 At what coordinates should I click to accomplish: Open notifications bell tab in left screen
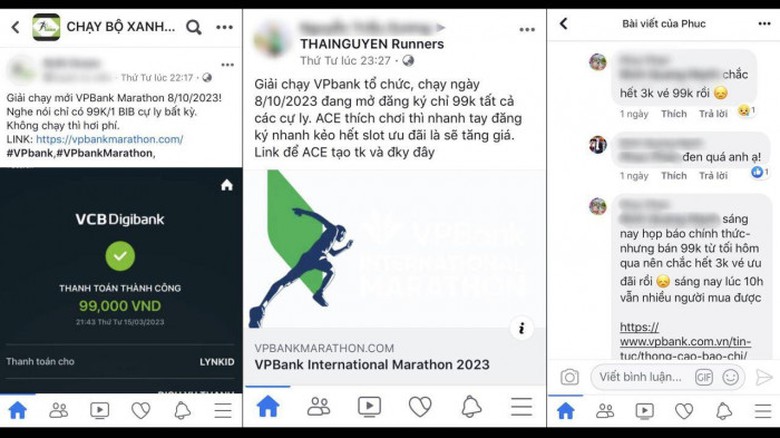(x=182, y=410)
